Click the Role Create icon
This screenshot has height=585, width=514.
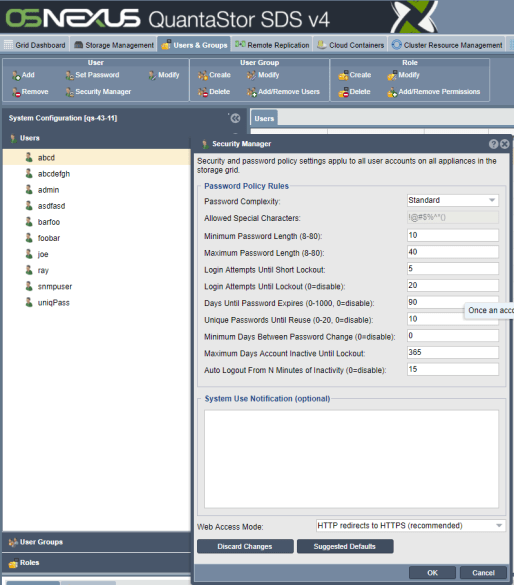pos(343,75)
